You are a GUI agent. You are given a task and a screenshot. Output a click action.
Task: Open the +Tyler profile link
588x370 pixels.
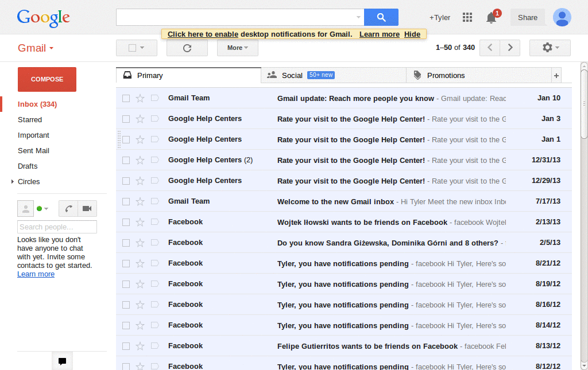(x=439, y=18)
